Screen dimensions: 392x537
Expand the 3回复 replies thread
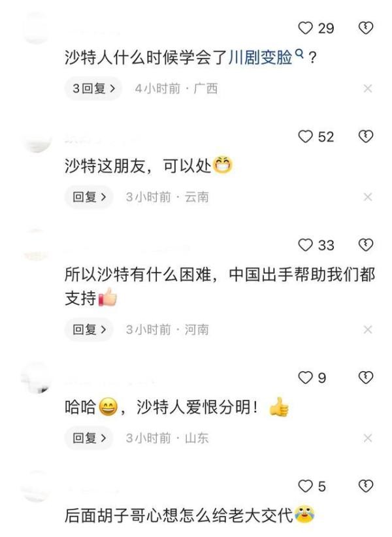[93, 89]
